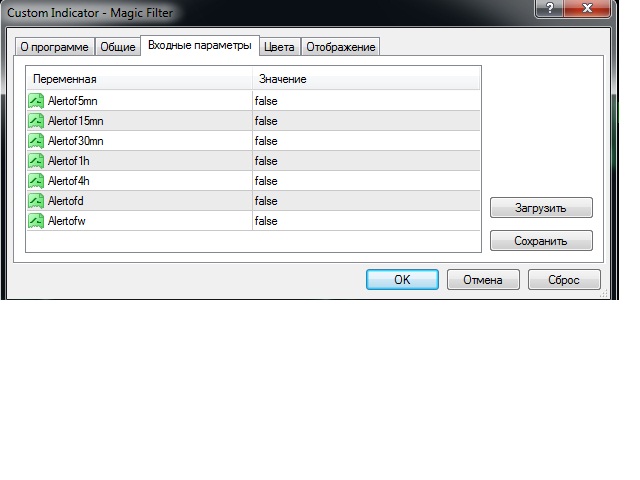Click the icon beside Alertof1h

(x=36, y=161)
